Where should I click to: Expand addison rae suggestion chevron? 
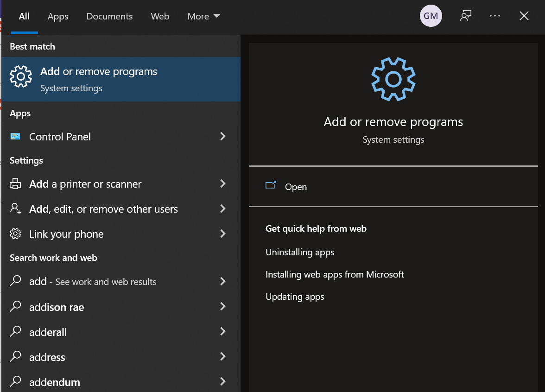point(223,306)
